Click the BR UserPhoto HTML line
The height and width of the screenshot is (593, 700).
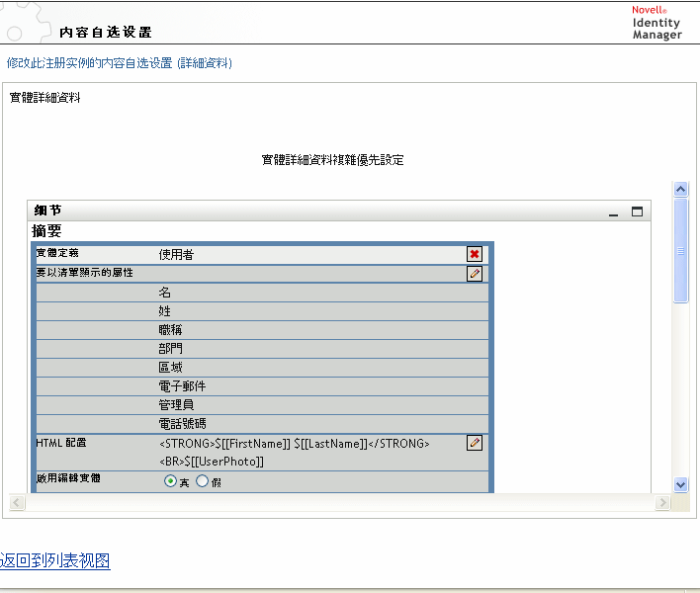click(212, 462)
